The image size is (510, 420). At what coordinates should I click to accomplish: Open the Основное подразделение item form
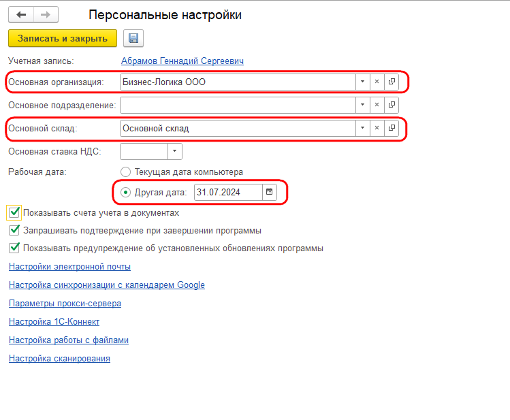coord(392,105)
